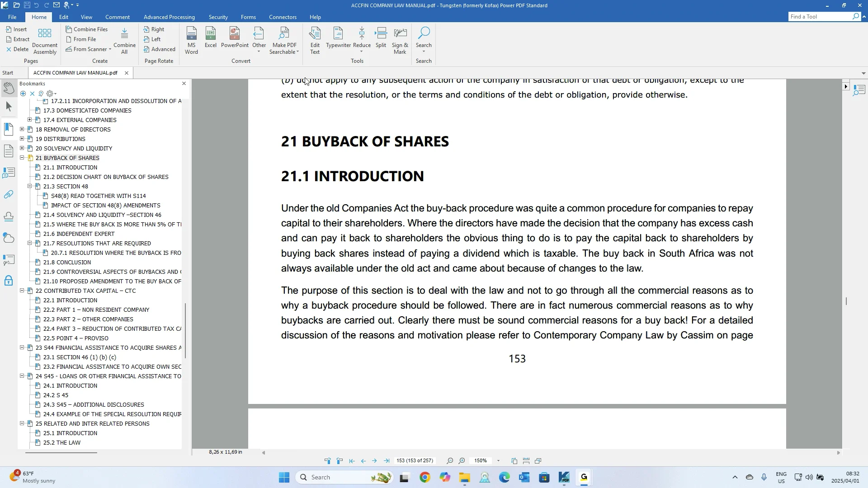This screenshot has height=488, width=868.
Task: Open the MS Word conversion tool
Action: point(192,40)
